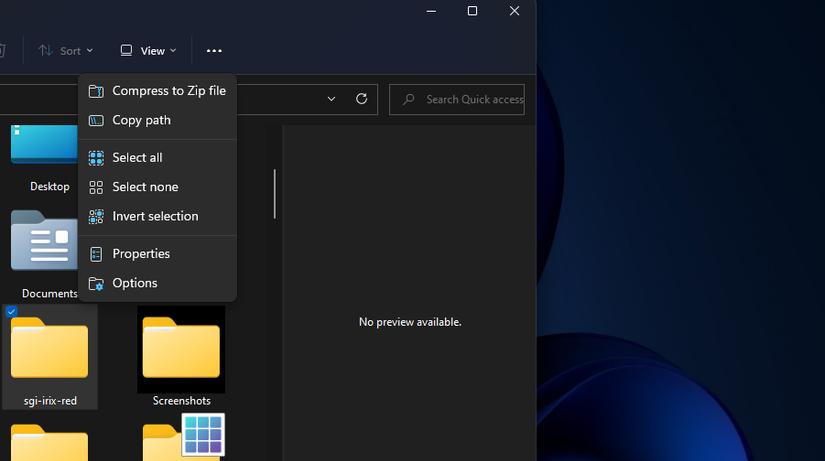The width and height of the screenshot is (825, 461).
Task: Open the See more three-dots menu
Action: point(214,51)
